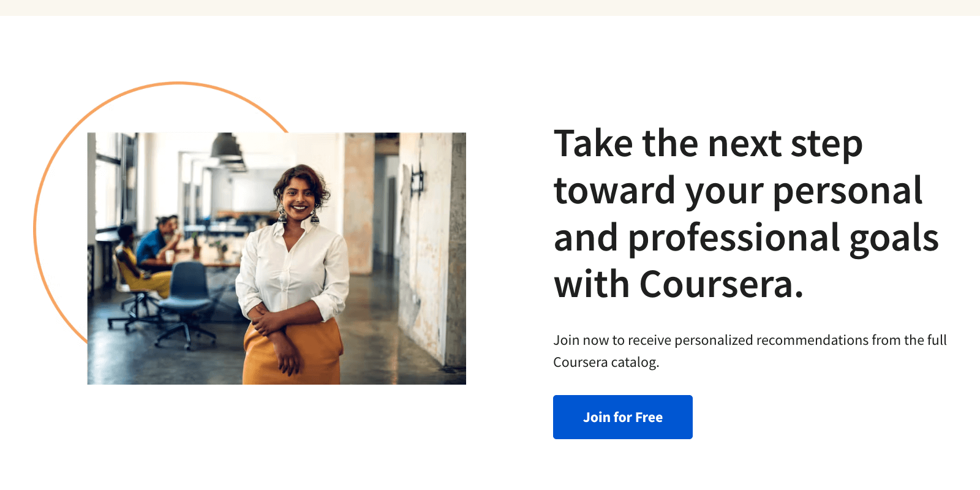Image resolution: width=980 pixels, height=490 pixels.
Task: Click the hanging pendant lamp in photo
Action: (227, 147)
